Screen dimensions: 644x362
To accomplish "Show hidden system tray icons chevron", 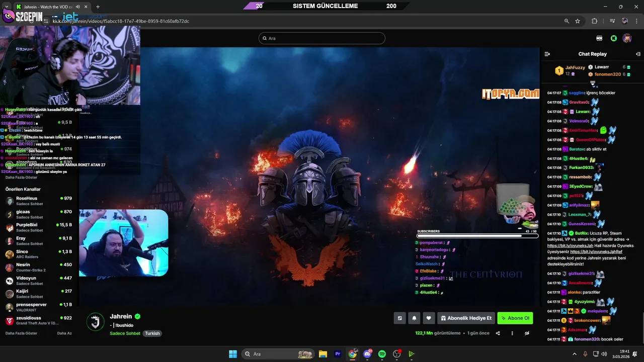I will [575, 354].
